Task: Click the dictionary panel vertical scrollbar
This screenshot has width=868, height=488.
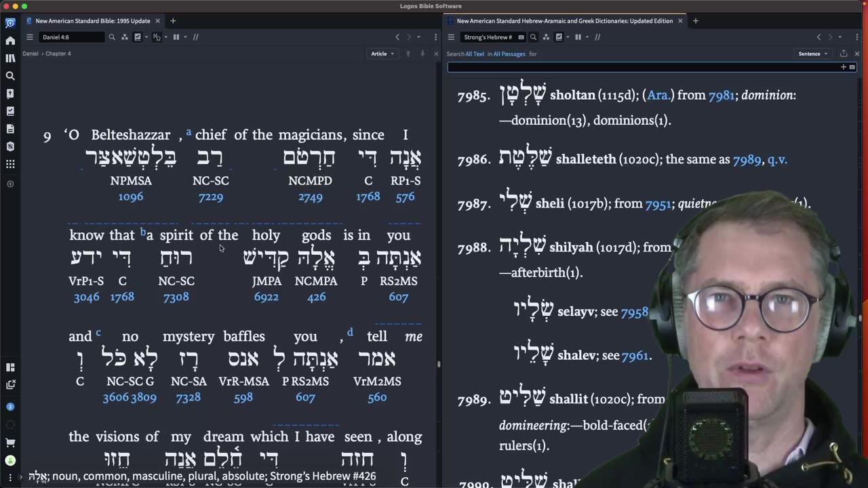Action: click(861, 318)
